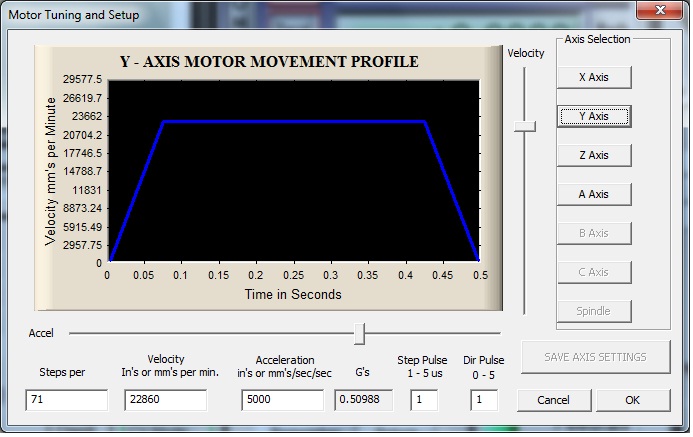Image resolution: width=693 pixels, height=437 pixels.
Task: Focus the Steps per input field
Action: coord(66,400)
